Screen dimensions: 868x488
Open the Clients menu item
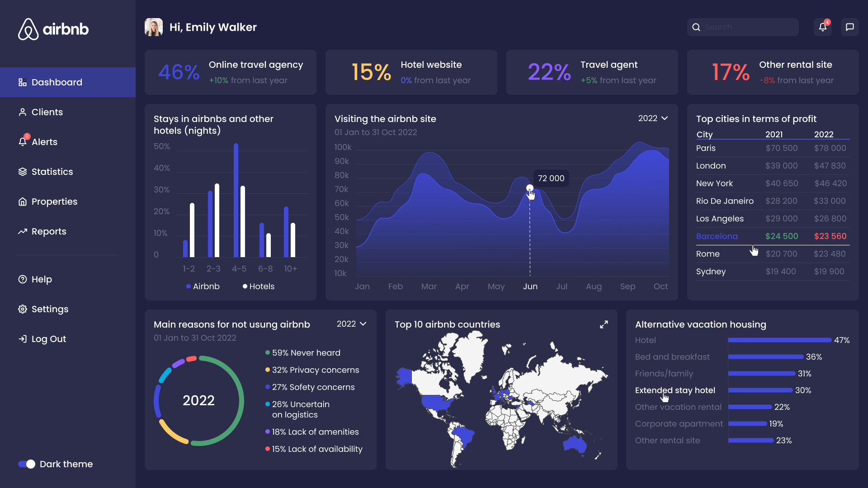tap(68, 112)
